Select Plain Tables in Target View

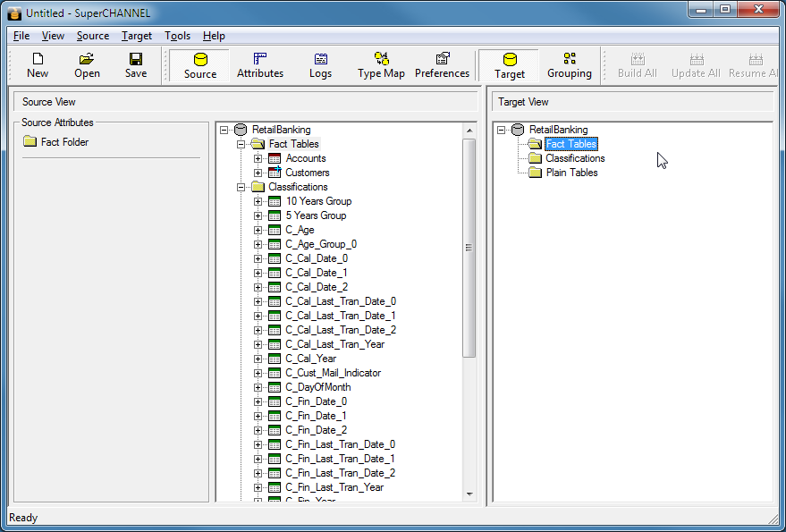pos(571,173)
